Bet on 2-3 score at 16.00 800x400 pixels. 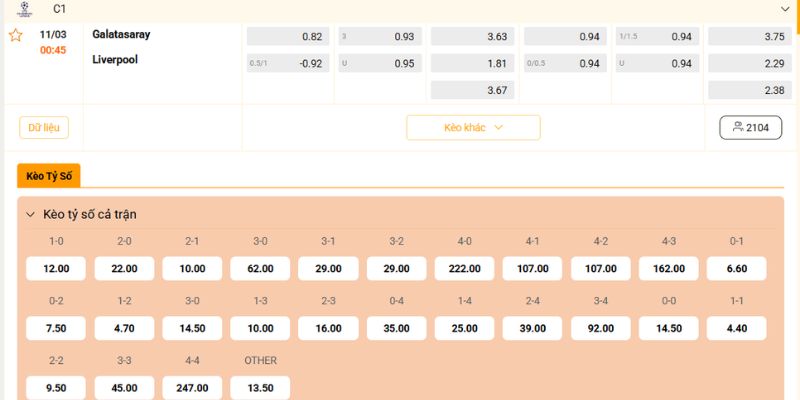coord(328,328)
